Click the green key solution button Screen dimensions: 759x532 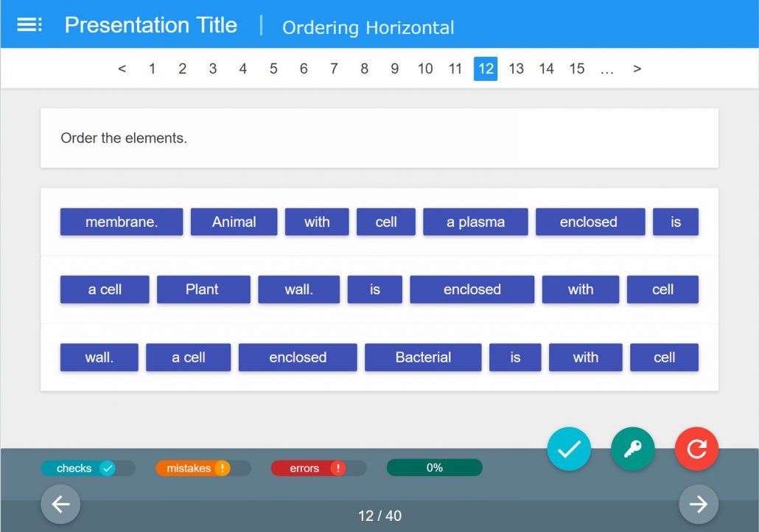tap(632, 449)
